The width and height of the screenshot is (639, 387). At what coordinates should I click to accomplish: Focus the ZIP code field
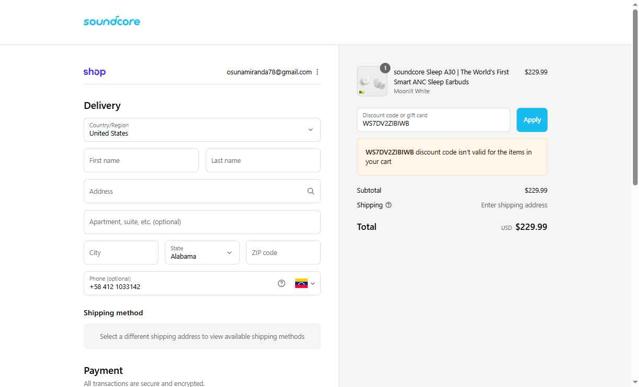click(x=283, y=253)
